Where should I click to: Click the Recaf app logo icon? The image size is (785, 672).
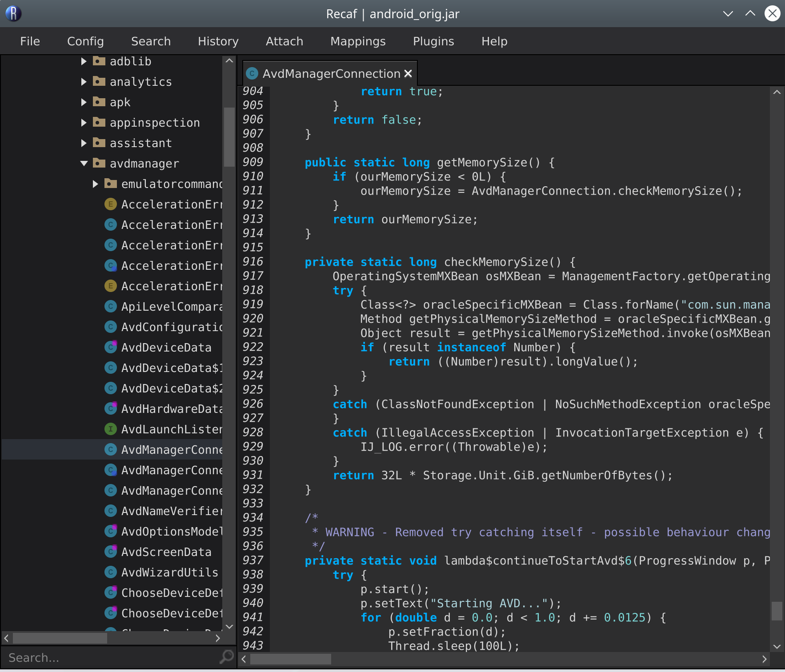pos(13,13)
